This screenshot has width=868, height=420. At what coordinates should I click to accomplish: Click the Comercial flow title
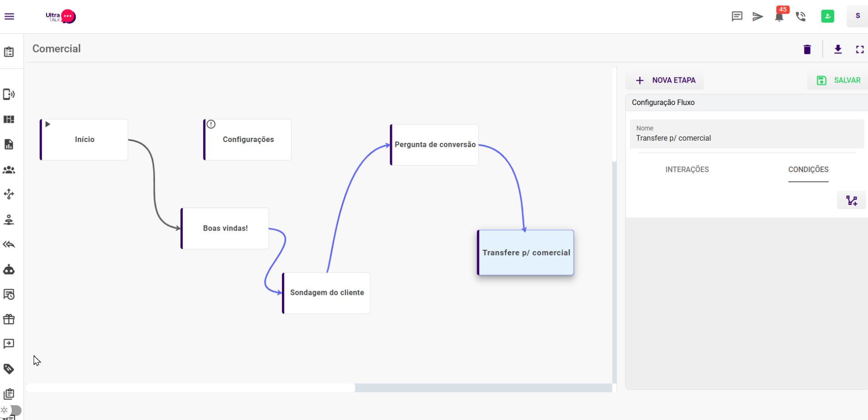pyautogui.click(x=57, y=49)
